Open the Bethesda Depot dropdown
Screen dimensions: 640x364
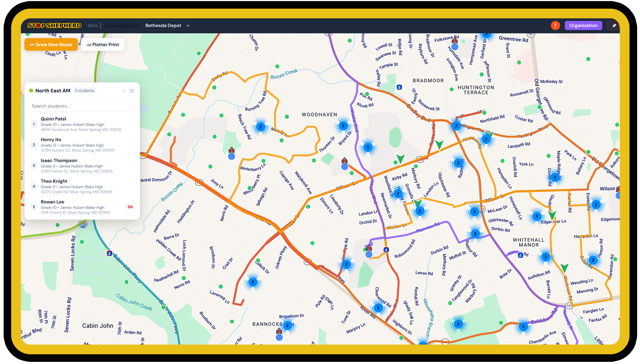(167, 26)
